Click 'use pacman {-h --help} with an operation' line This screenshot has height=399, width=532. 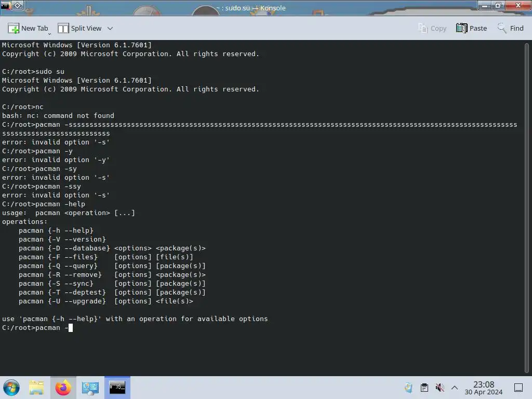[x=135, y=319]
